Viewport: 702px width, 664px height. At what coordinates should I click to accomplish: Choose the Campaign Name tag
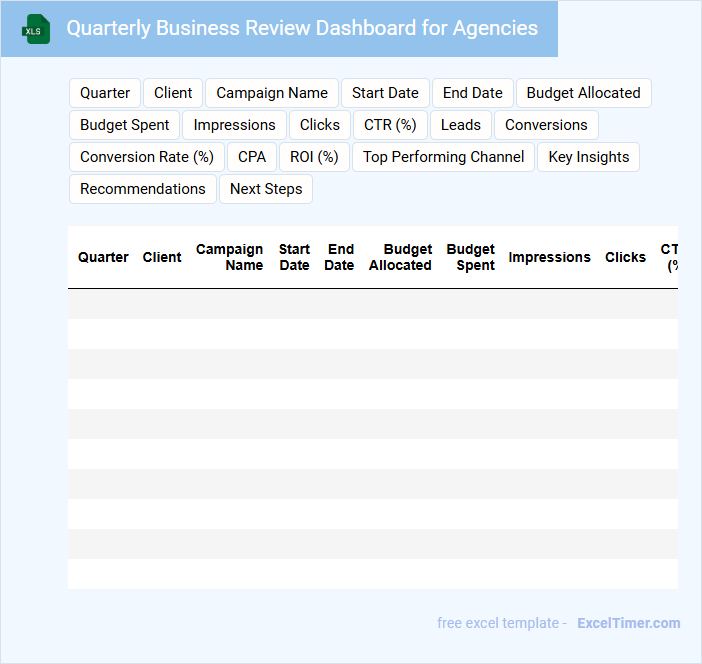(272, 93)
